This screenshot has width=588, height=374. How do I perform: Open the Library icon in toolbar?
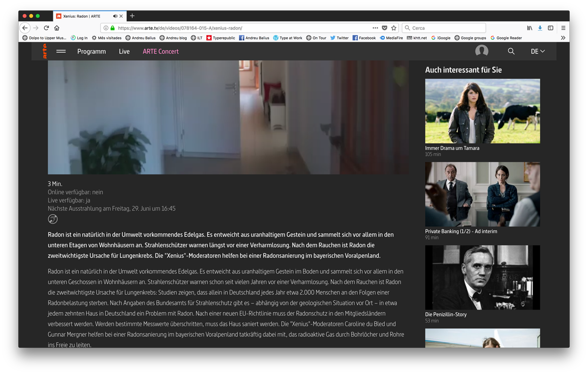tap(530, 28)
